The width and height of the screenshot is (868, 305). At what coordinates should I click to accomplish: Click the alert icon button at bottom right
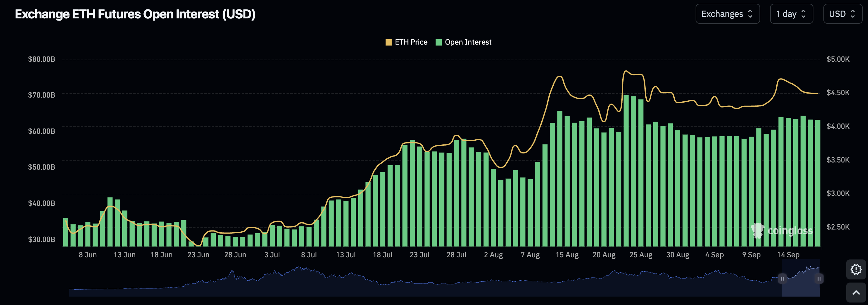pos(856,269)
